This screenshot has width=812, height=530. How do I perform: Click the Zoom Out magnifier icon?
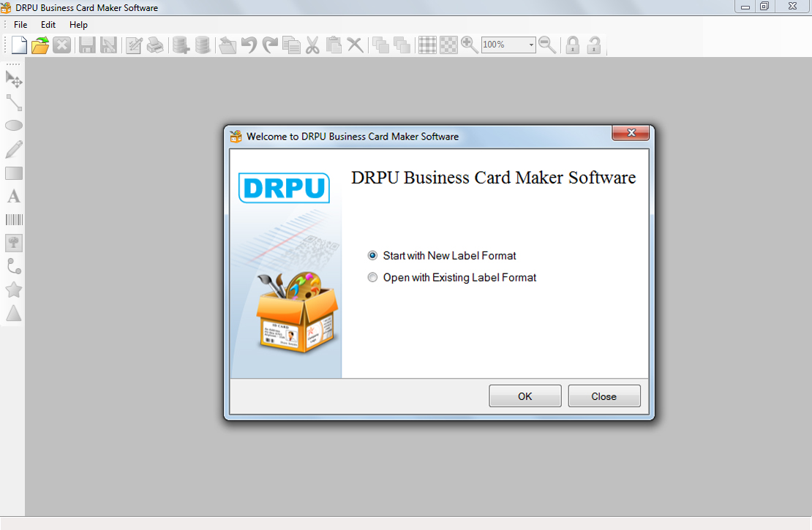pos(547,45)
